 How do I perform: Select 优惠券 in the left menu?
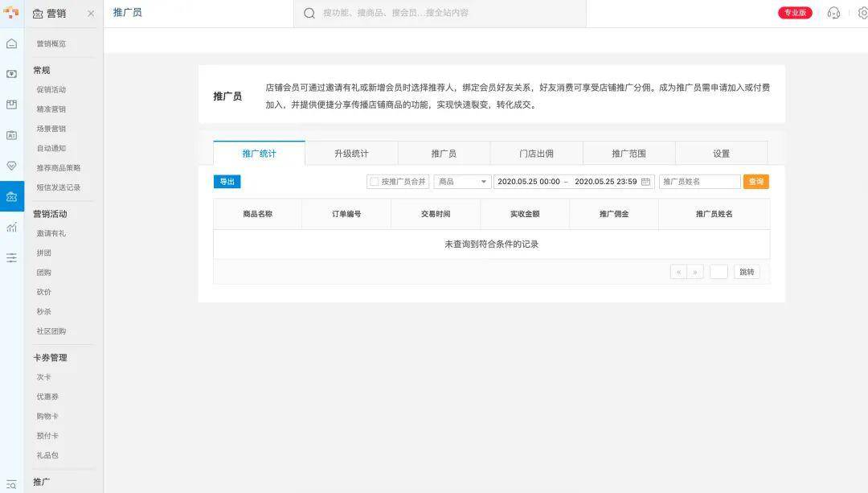47,396
